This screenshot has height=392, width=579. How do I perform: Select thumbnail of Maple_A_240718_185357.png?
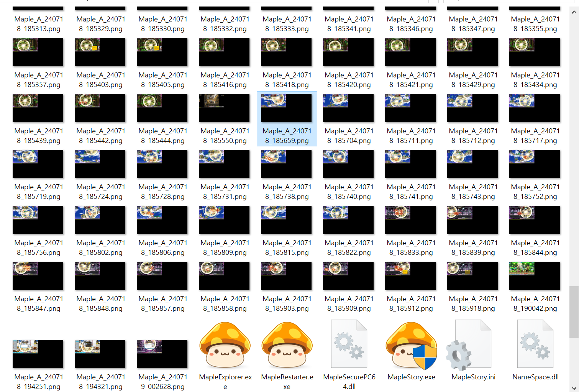[x=38, y=52]
